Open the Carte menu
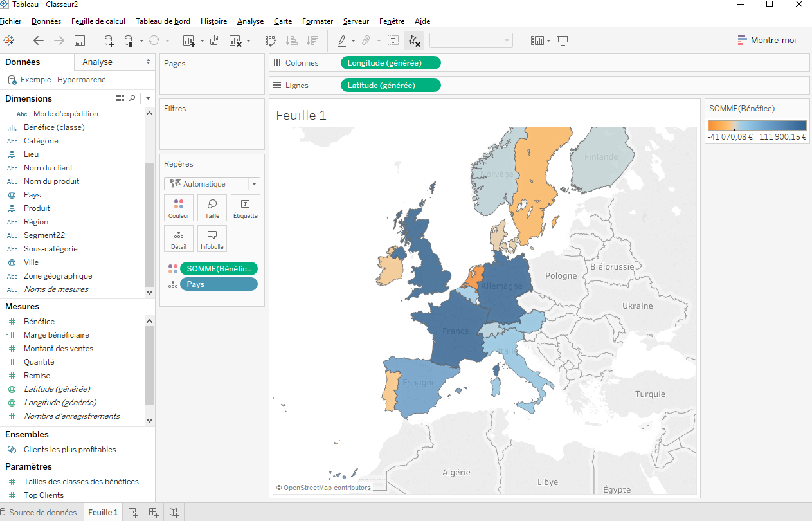This screenshot has width=812, height=521. [x=283, y=21]
